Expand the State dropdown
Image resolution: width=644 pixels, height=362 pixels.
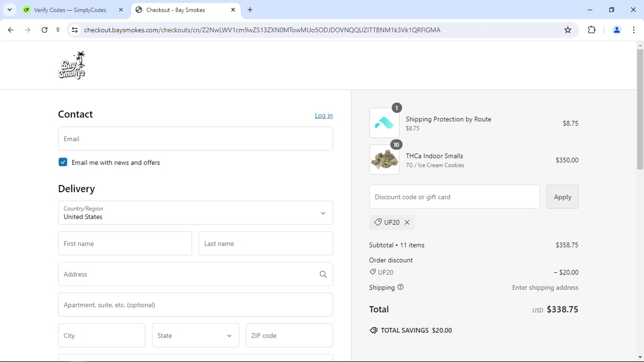click(x=195, y=335)
